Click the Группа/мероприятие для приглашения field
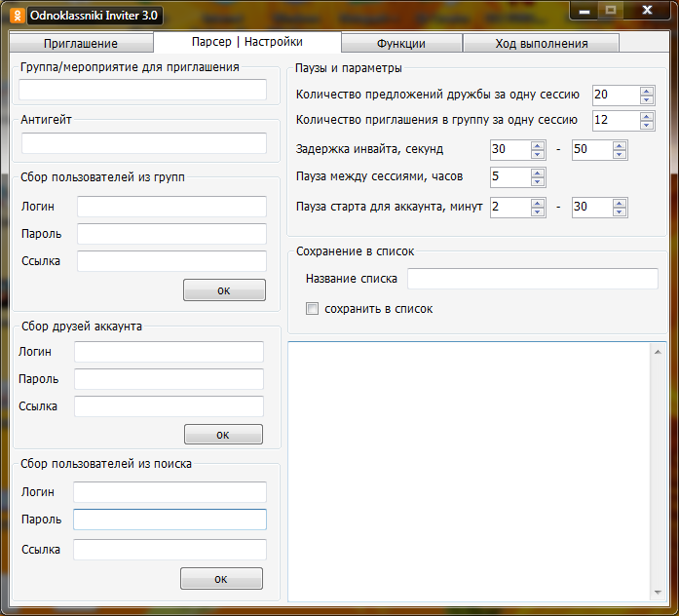The image size is (679, 616). (x=142, y=91)
